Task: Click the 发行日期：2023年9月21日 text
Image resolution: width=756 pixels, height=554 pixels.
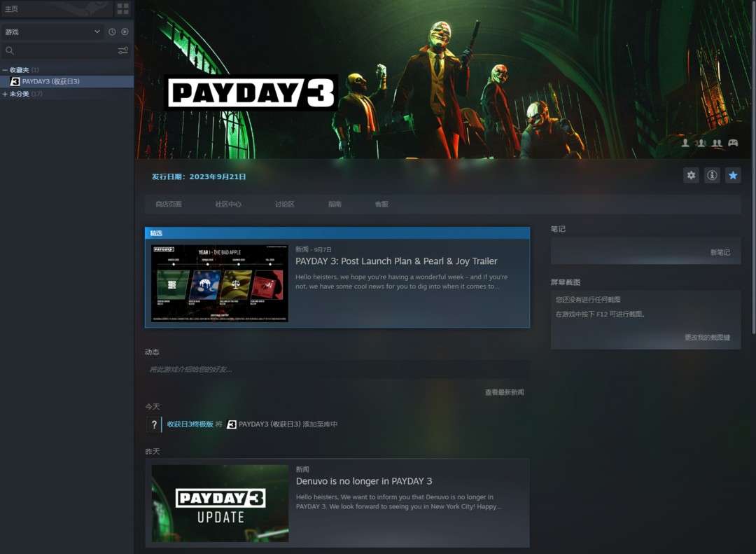Action: tap(199, 176)
